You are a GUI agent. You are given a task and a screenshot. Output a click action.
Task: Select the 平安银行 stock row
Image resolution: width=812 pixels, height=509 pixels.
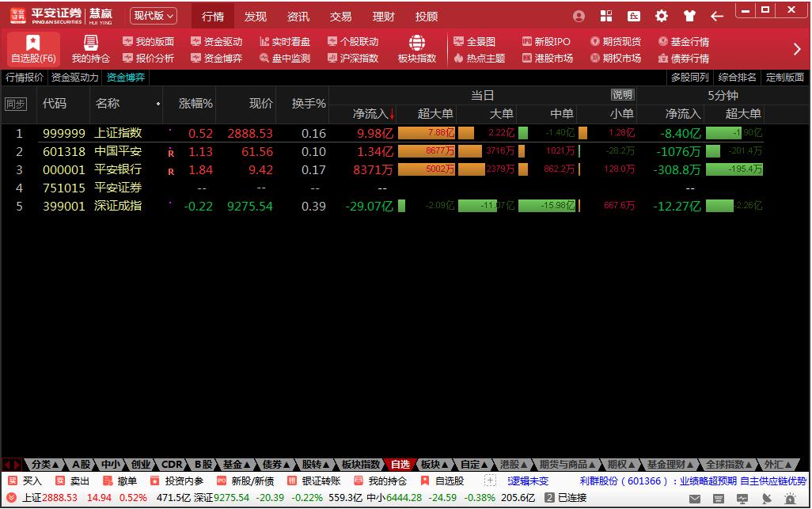381,170
